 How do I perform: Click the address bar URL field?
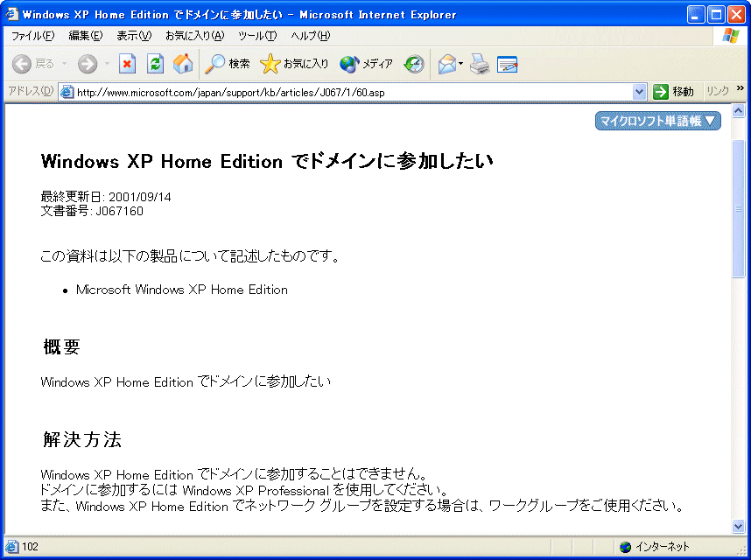[x=354, y=92]
